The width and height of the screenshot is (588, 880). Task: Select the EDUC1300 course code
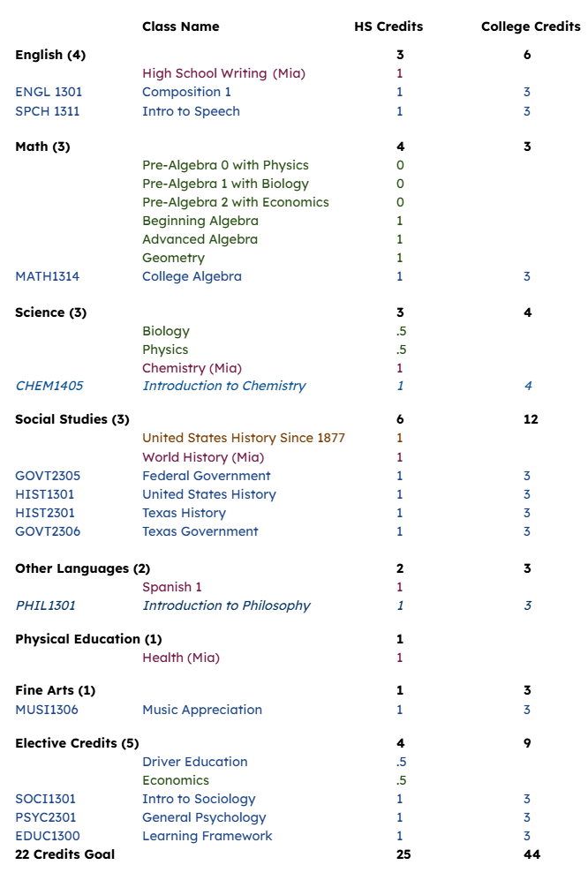[48, 836]
